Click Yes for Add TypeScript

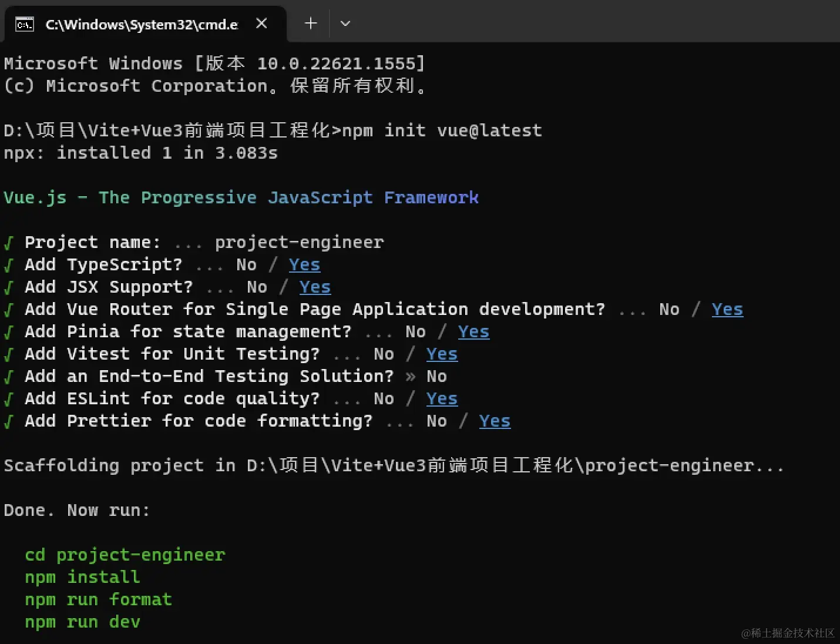coord(304,265)
